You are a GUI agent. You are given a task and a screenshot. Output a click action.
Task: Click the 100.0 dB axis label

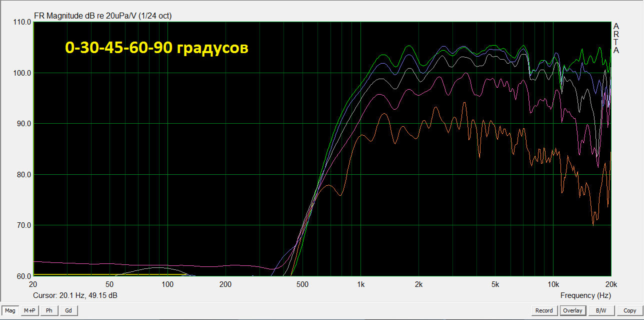23,73
